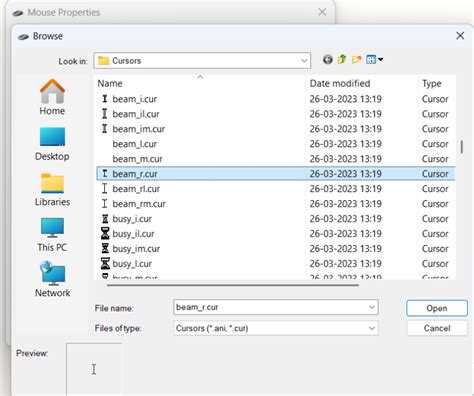
Task: Expand the Files of type dropdown
Action: coord(372,328)
